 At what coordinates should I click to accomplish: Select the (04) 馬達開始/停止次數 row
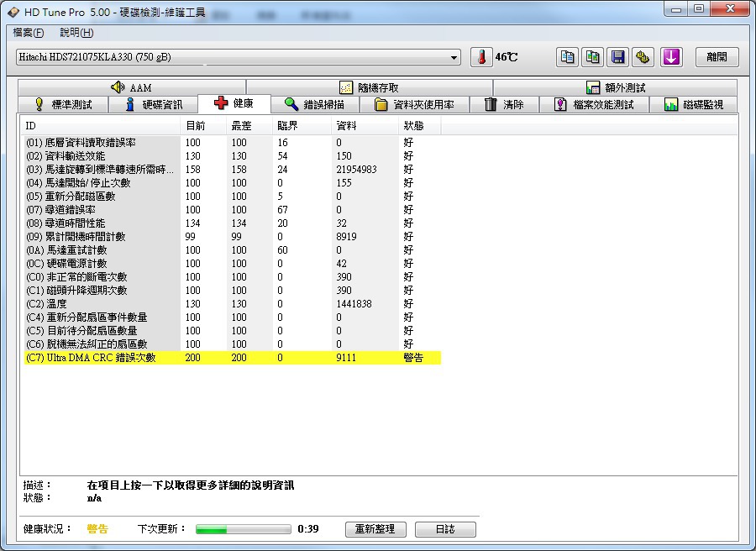coord(233,183)
